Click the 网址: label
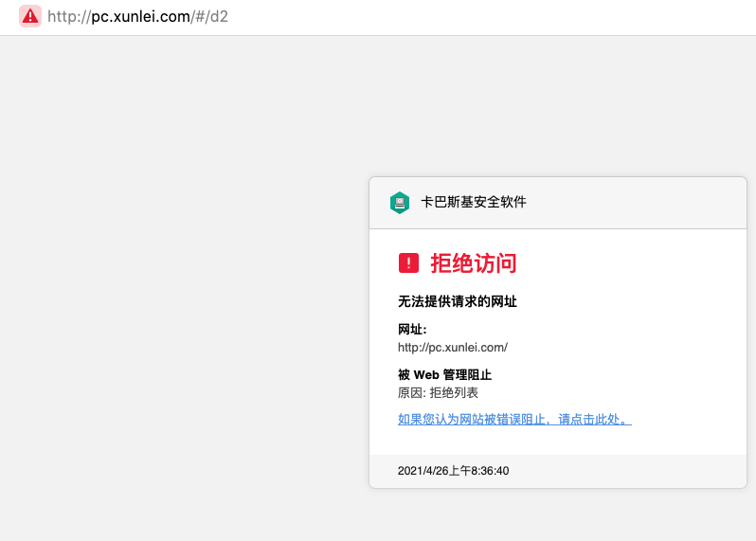The height and width of the screenshot is (541, 756). (x=412, y=330)
